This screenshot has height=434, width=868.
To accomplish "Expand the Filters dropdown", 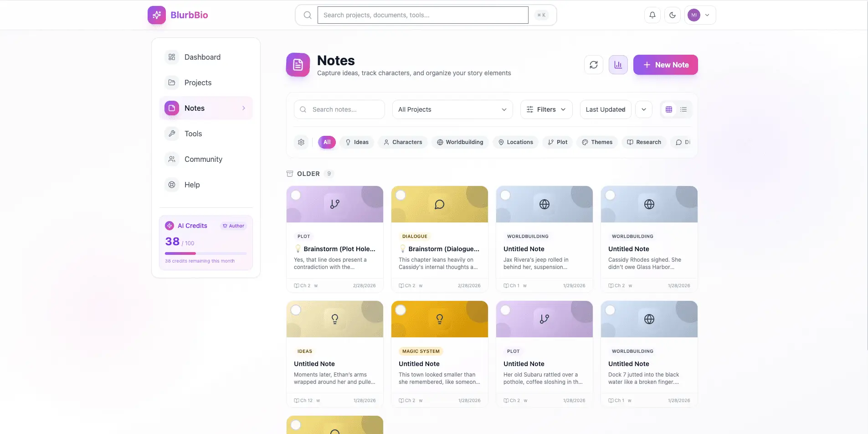I will (546, 109).
